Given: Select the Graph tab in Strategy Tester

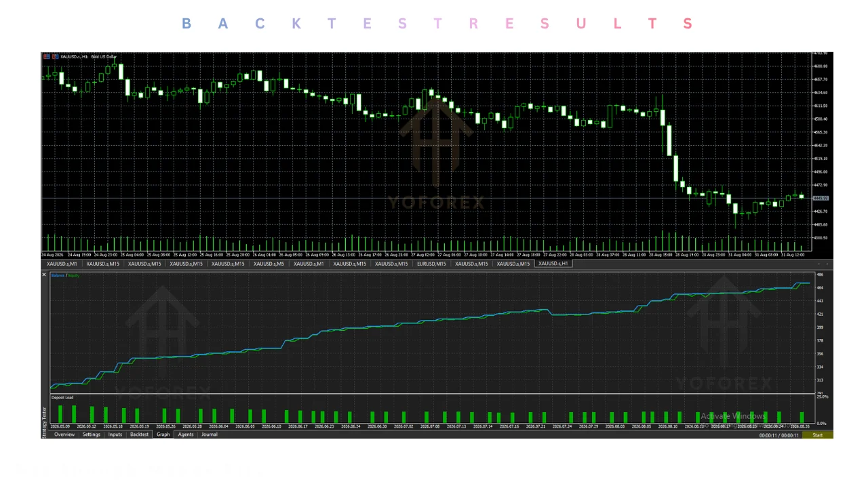Looking at the screenshot, I should (x=163, y=434).
